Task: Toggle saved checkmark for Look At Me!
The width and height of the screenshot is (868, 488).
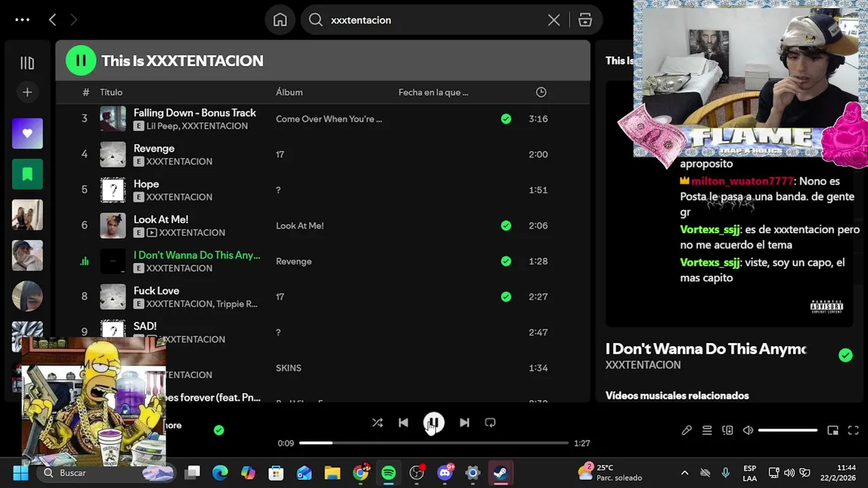Action: tap(506, 226)
